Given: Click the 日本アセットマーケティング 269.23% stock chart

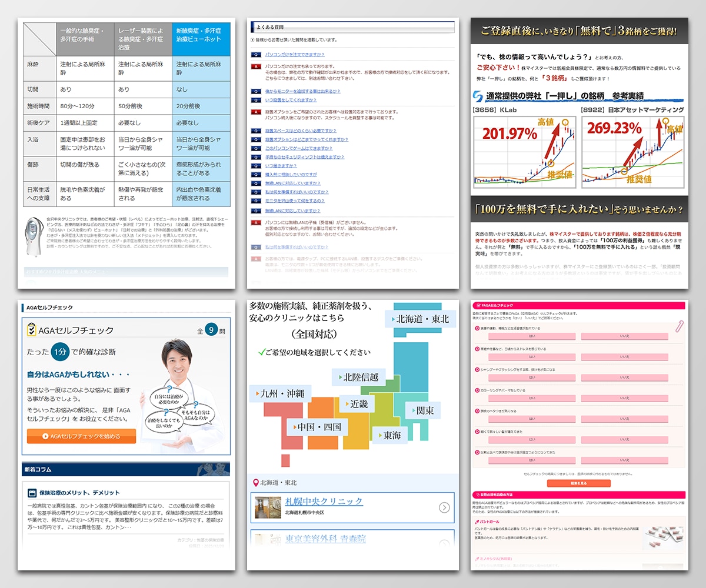Looking at the screenshot, I should tap(634, 152).
